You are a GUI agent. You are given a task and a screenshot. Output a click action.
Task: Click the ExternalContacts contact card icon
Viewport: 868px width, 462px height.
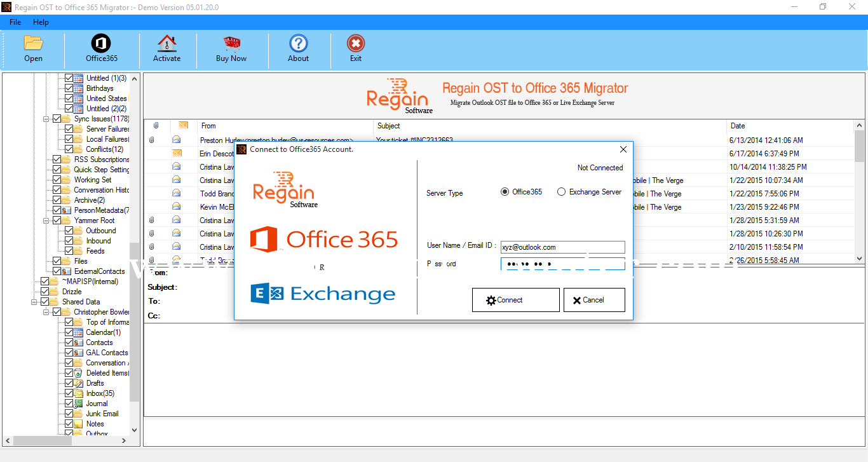point(67,271)
